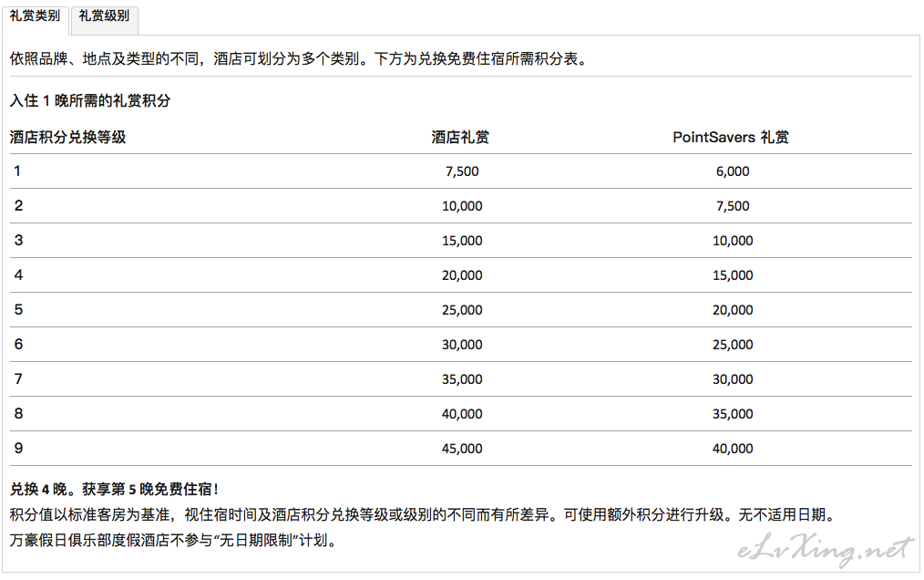Click category level 6 cell
This screenshot has height=580, width=924.
[18, 344]
